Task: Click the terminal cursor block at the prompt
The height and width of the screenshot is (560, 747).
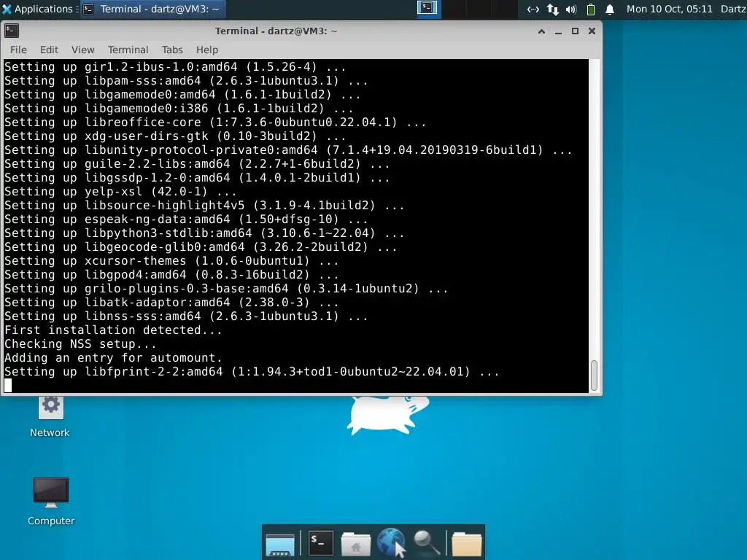Action: click(8, 386)
